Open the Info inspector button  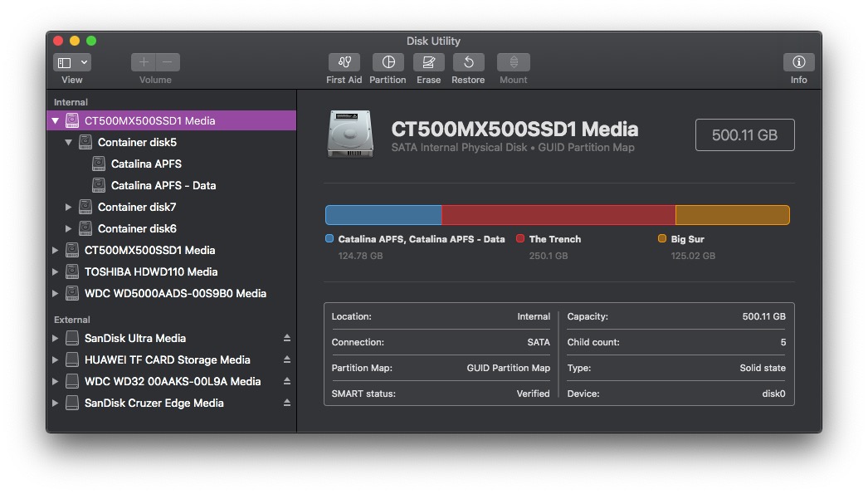(x=798, y=62)
